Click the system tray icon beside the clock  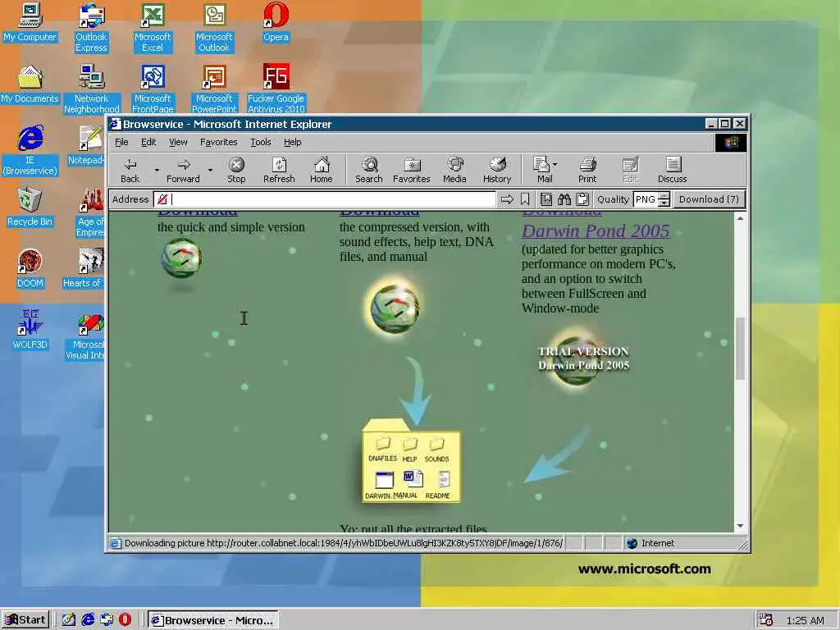click(765, 620)
